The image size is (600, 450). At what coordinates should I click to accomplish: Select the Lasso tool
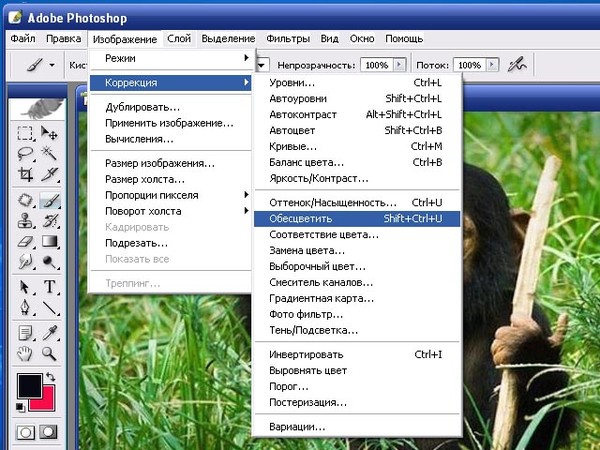[x=25, y=154]
